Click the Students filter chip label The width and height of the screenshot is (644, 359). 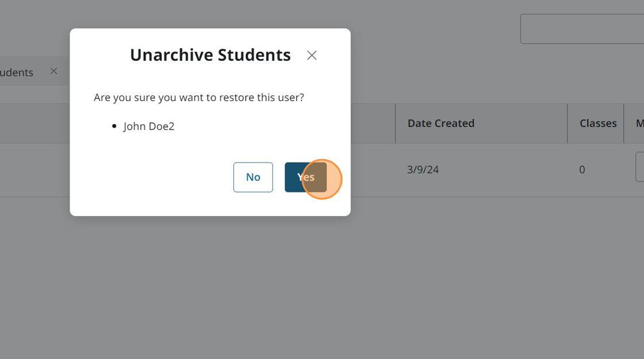pos(17,72)
